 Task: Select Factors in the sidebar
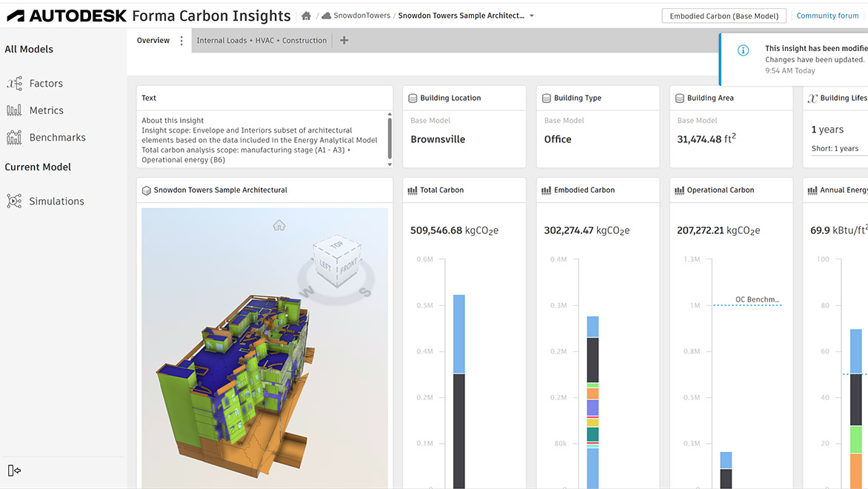coord(46,84)
